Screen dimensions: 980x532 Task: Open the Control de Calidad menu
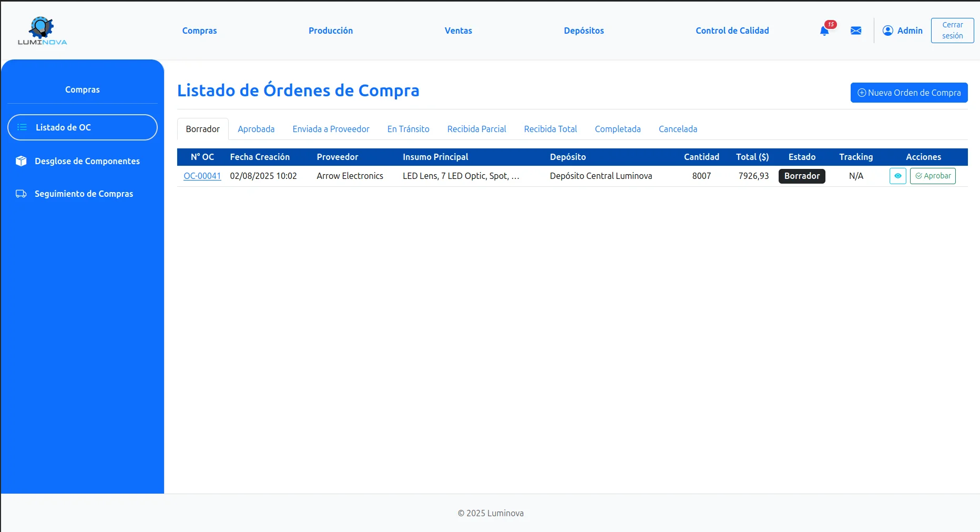(x=732, y=31)
